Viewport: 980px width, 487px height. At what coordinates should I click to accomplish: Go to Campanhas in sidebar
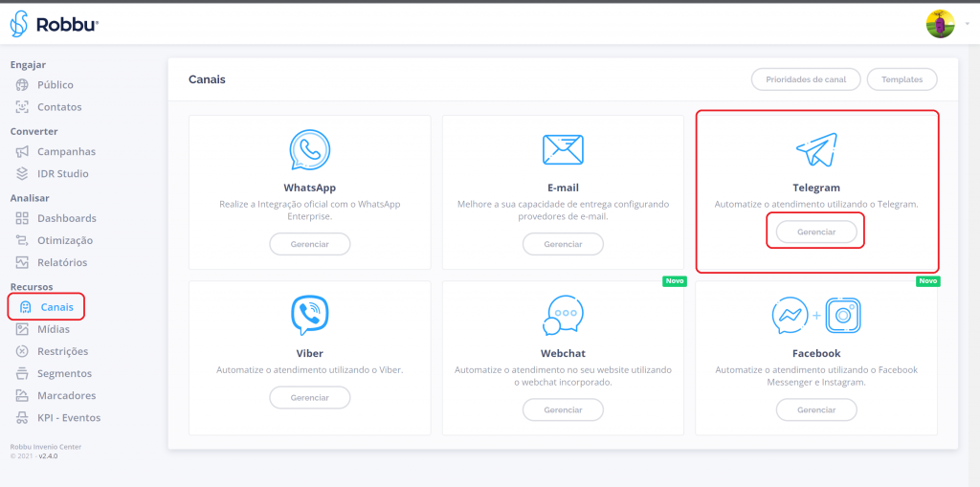tap(66, 151)
